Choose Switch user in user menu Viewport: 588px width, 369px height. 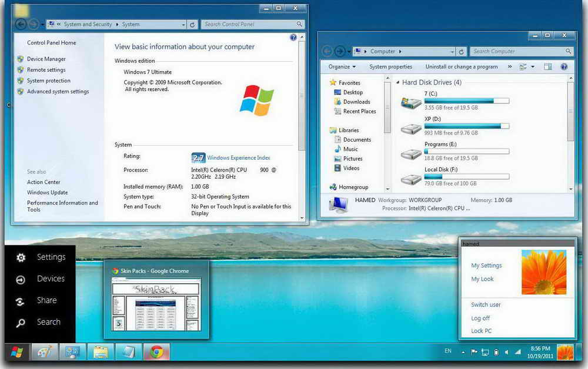(x=486, y=305)
